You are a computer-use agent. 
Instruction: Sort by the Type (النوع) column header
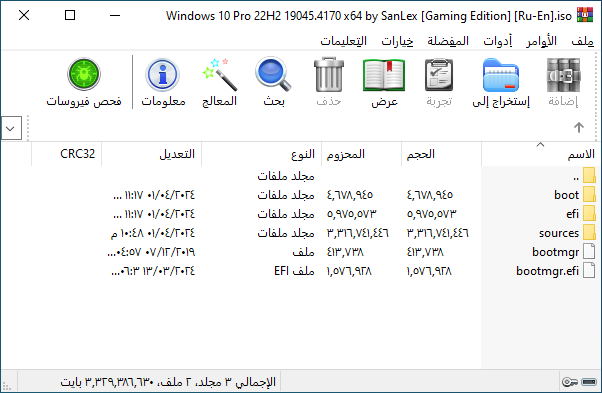coord(261,154)
